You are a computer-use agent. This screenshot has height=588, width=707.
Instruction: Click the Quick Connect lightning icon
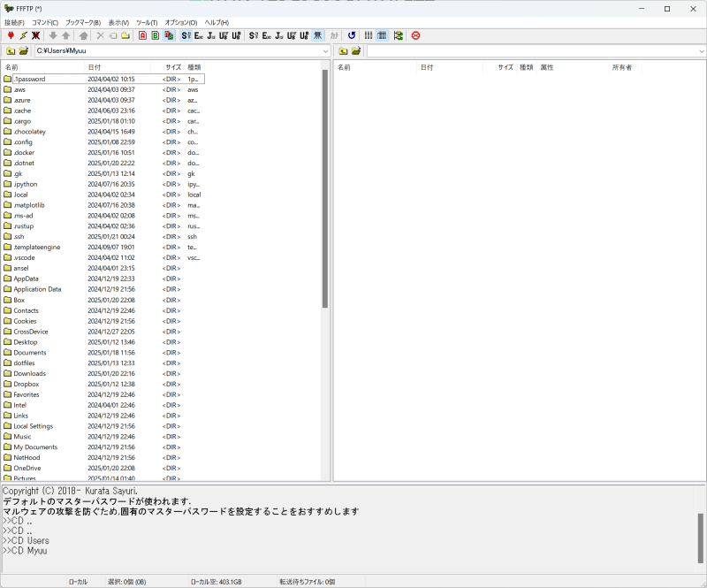pyautogui.click(x=23, y=35)
